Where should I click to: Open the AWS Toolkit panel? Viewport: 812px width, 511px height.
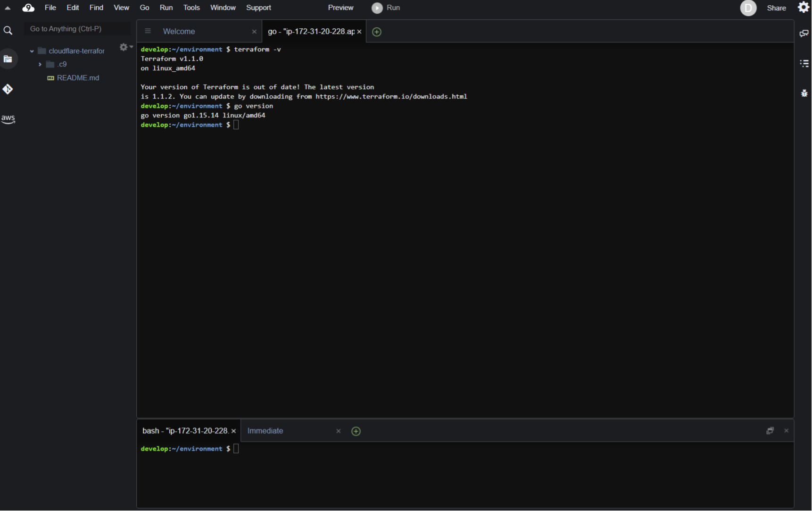click(x=8, y=119)
